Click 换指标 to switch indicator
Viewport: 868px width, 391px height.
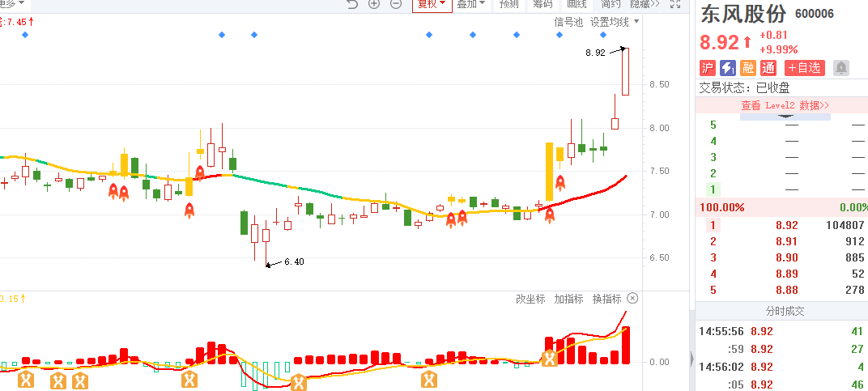(x=606, y=299)
